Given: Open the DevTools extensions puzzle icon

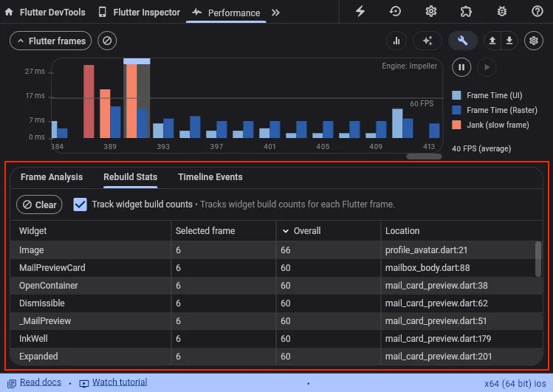Looking at the screenshot, I should (x=466, y=12).
